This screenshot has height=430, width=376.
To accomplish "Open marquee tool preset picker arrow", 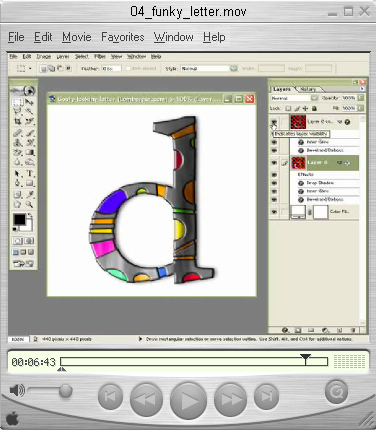I will pos(30,68).
